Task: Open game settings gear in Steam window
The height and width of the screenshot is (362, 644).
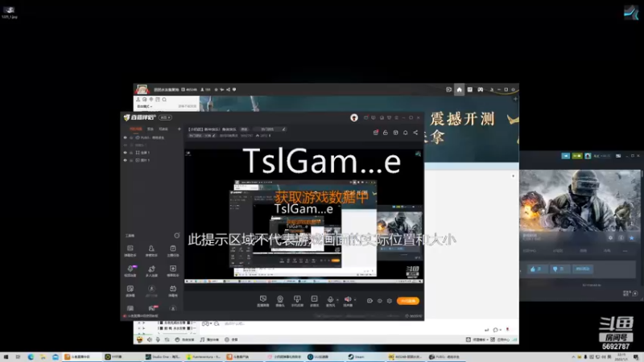Action: click(x=610, y=237)
